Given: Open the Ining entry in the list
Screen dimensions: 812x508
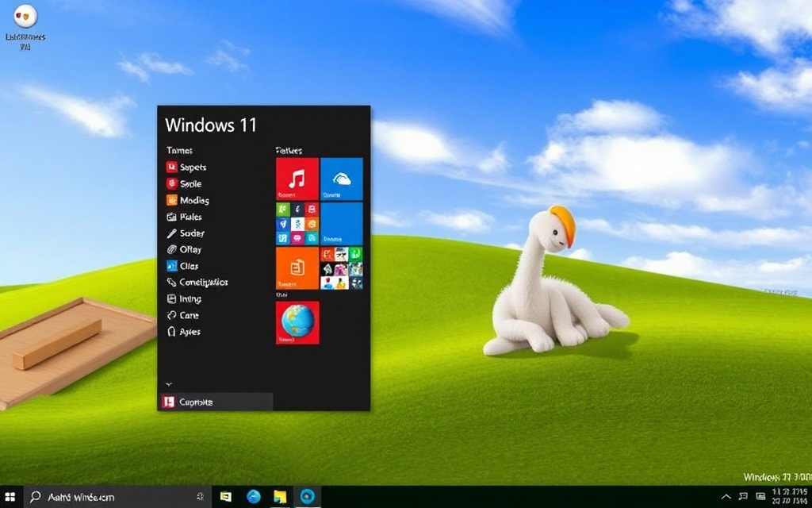Looking at the screenshot, I should 184,299.
